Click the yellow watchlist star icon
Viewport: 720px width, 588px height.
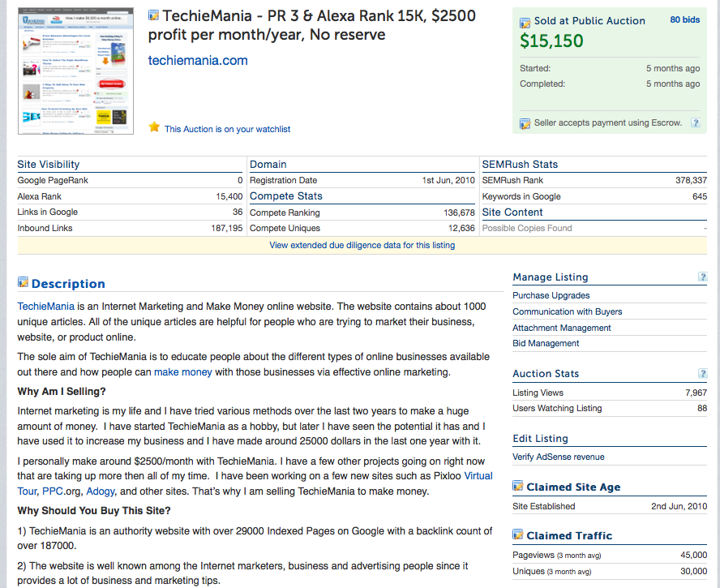[154, 127]
